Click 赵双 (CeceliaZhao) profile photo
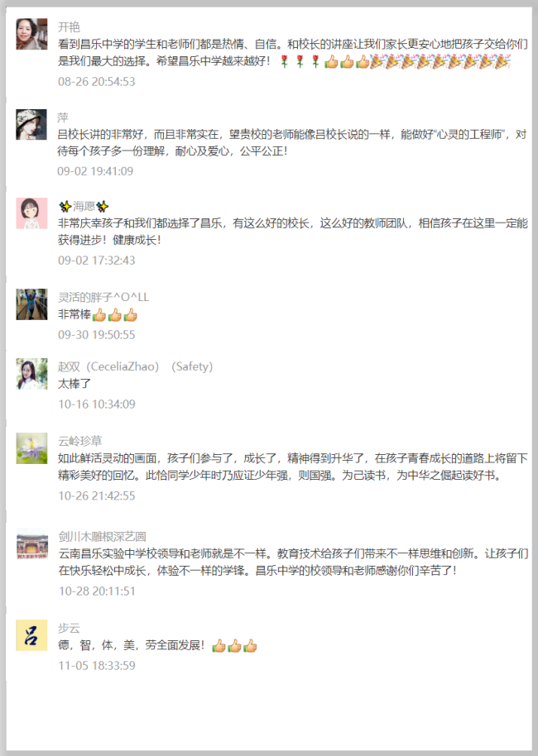 tap(31, 374)
